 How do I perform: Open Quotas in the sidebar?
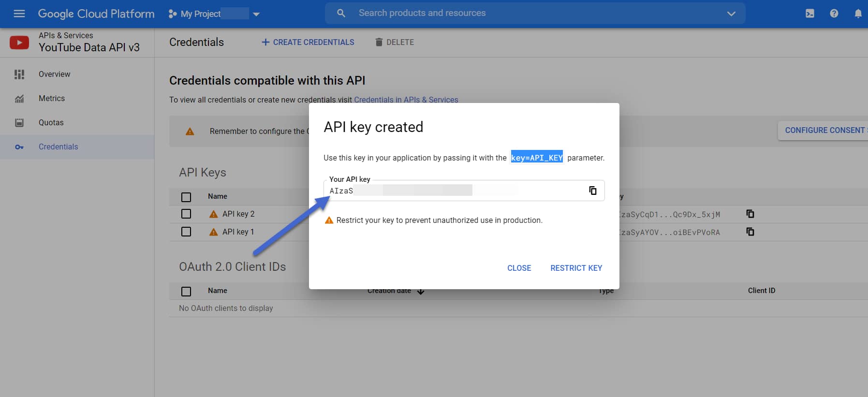click(51, 122)
